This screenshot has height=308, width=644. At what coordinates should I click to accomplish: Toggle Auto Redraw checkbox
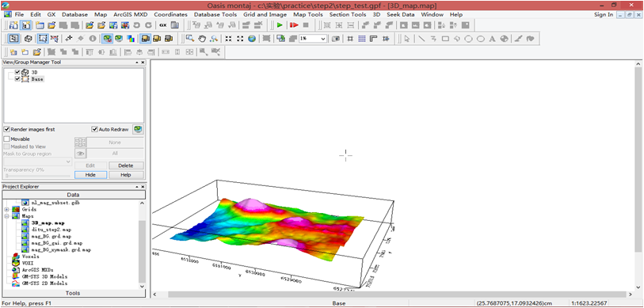click(x=94, y=129)
